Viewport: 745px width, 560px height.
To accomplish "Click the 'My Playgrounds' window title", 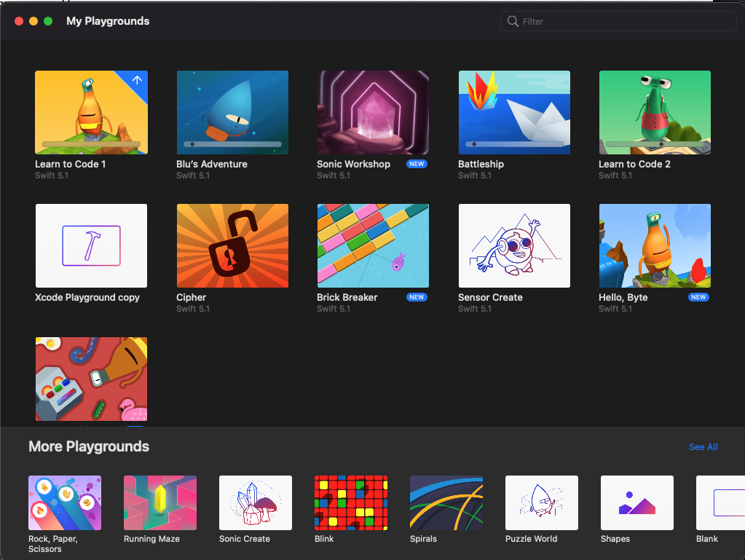I will coord(108,21).
